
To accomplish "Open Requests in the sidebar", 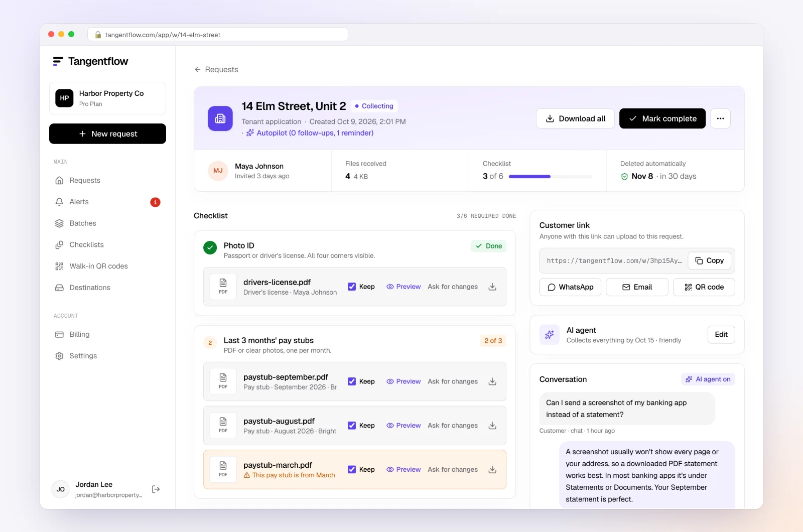I will 107,180.
